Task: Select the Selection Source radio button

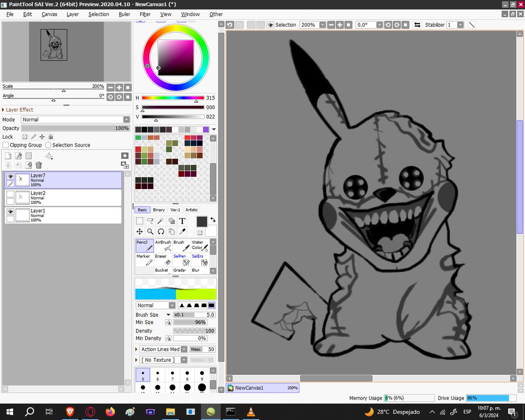Action: (x=48, y=145)
